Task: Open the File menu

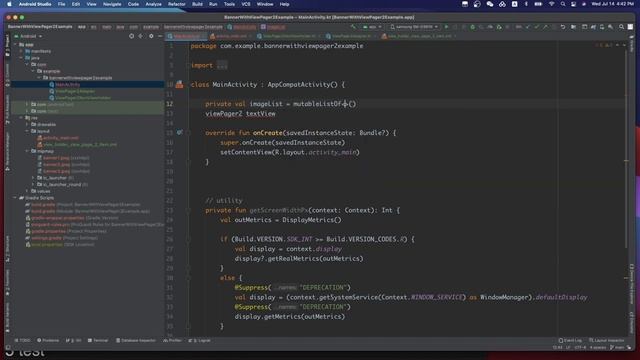Action: (61, 4)
